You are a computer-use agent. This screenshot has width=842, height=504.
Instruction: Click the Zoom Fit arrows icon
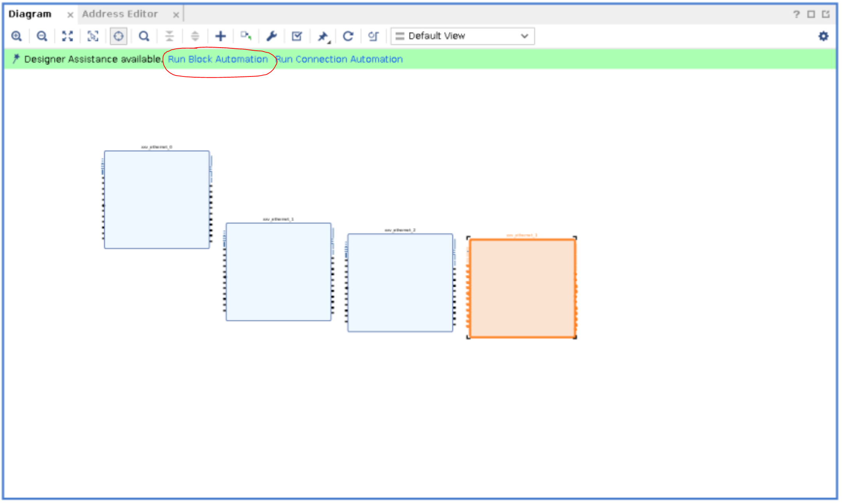[67, 36]
